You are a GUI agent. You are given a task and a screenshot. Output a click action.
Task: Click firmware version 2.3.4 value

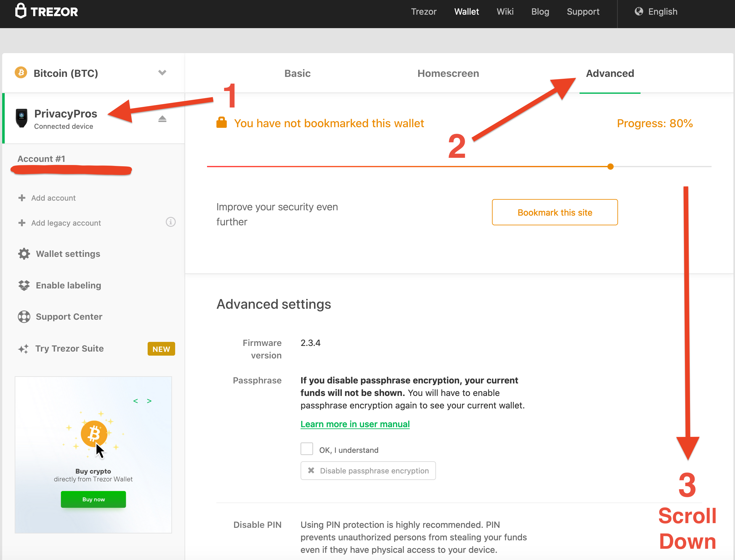point(310,343)
